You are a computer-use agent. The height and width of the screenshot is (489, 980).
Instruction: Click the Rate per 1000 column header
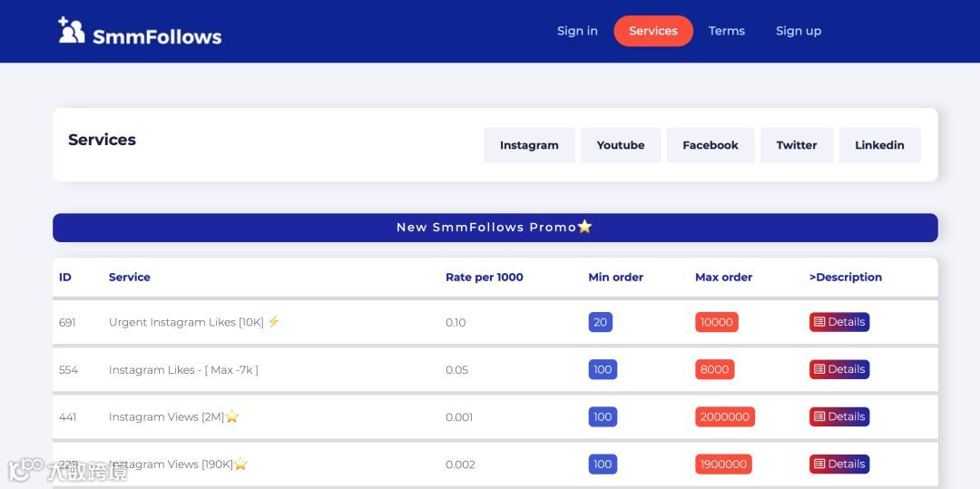[x=485, y=278]
